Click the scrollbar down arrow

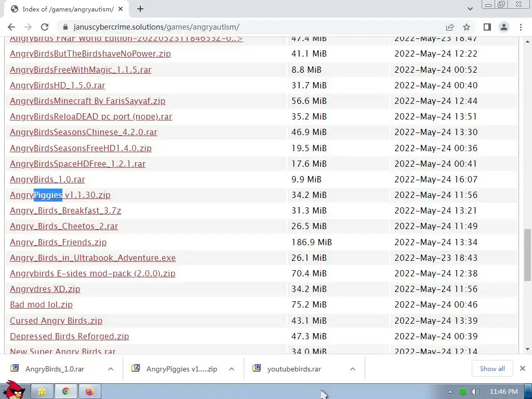click(x=527, y=349)
